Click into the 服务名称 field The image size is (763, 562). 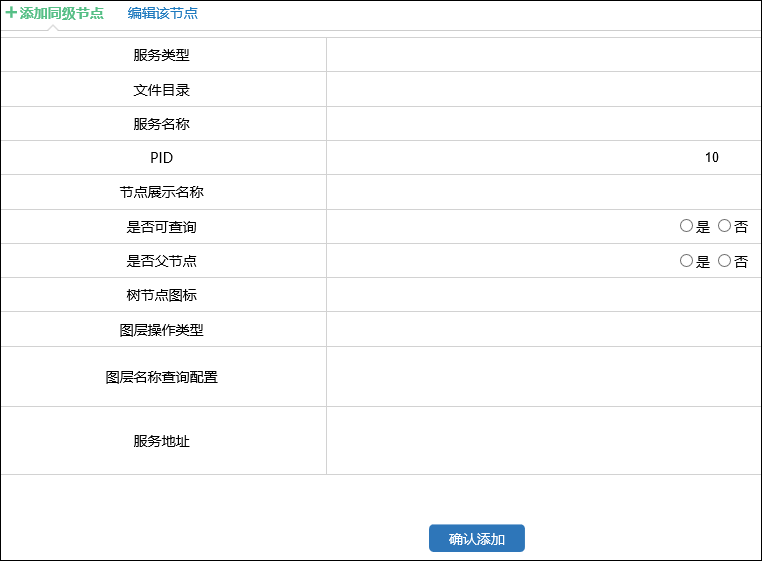point(543,124)
